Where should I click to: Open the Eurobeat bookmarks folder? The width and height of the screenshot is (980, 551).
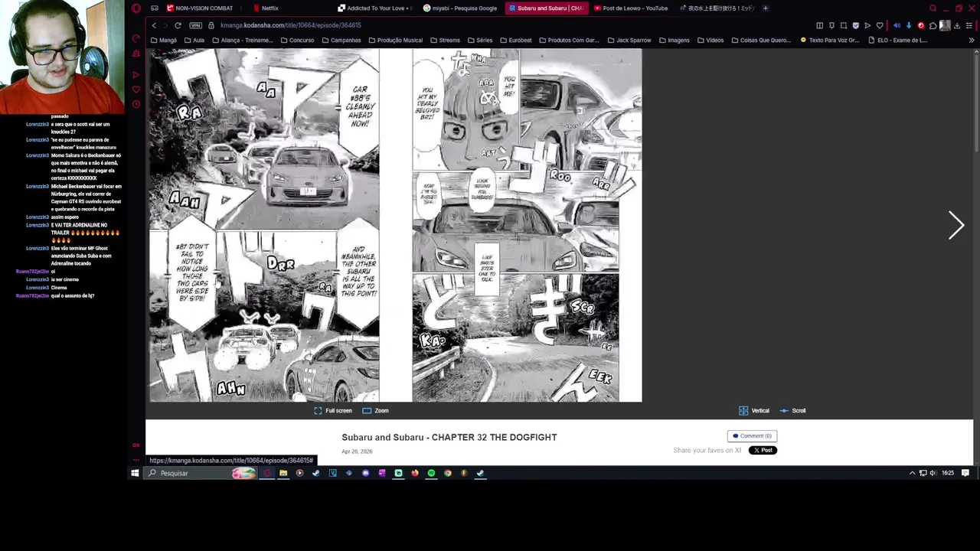tap(515, 40)
